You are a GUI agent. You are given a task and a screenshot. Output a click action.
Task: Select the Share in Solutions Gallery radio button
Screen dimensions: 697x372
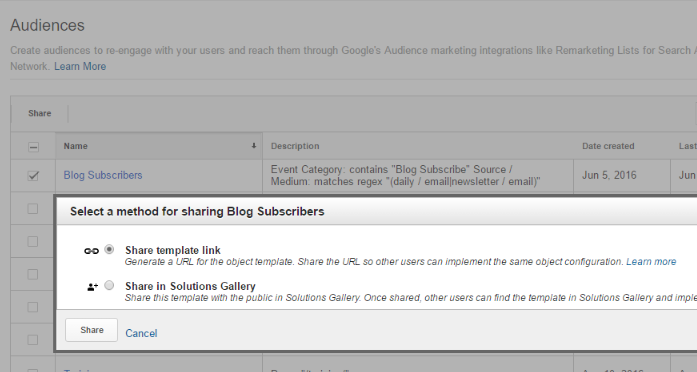click(x=109, y=286)
